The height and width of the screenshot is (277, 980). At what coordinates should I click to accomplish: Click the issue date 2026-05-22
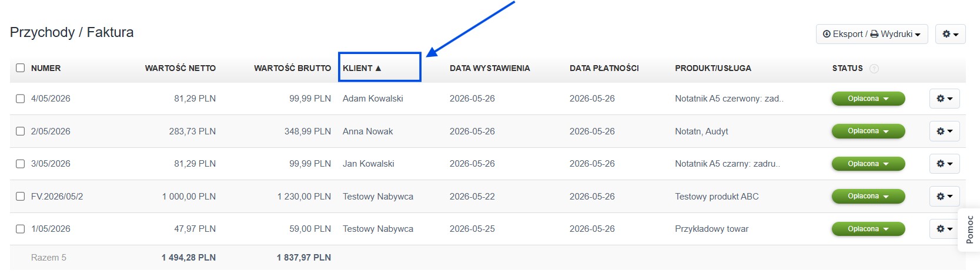(x=472, y=197)
